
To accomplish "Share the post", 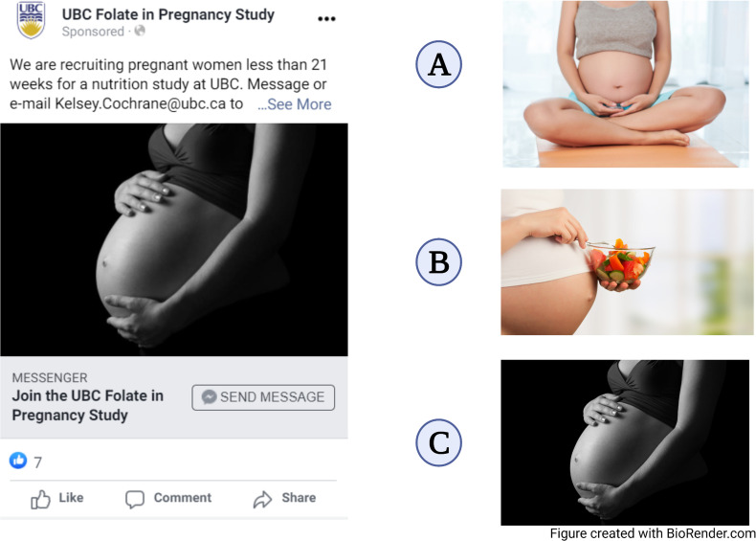I will pos(284,499).
